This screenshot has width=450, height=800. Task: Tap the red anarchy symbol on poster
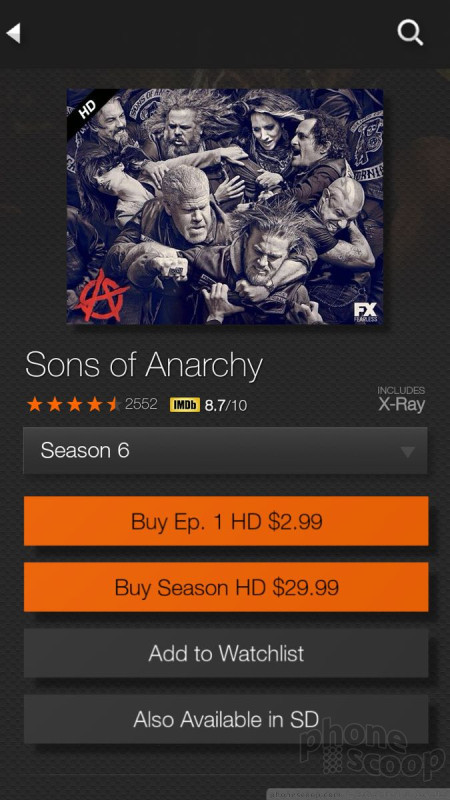click(101, 295)
